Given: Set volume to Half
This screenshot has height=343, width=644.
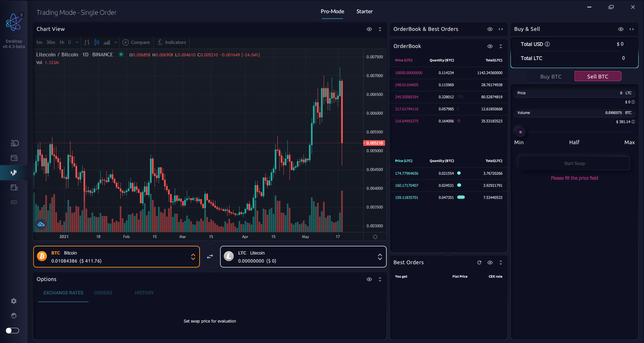Looking at the screenshot, I should pos(574,142).
